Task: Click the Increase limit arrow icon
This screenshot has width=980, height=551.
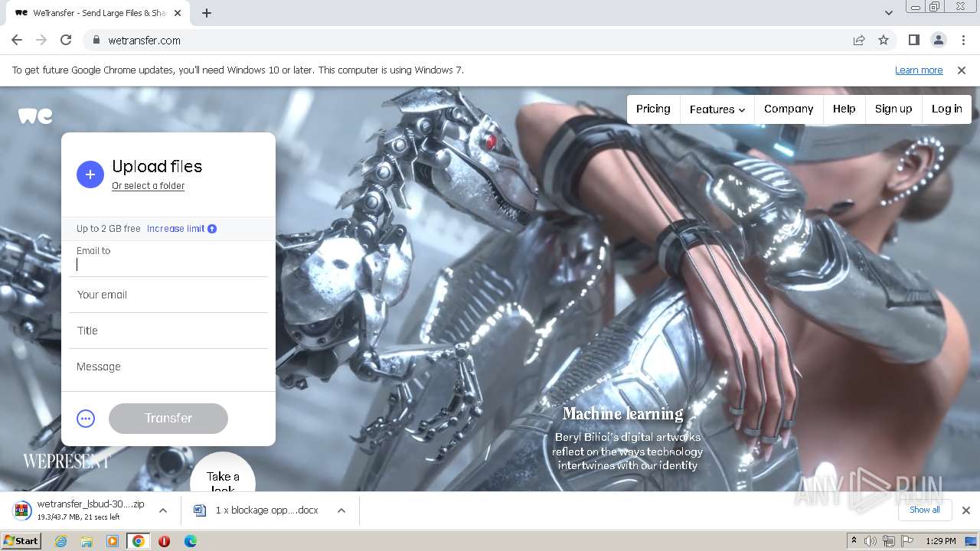Action: click(212, 229)
